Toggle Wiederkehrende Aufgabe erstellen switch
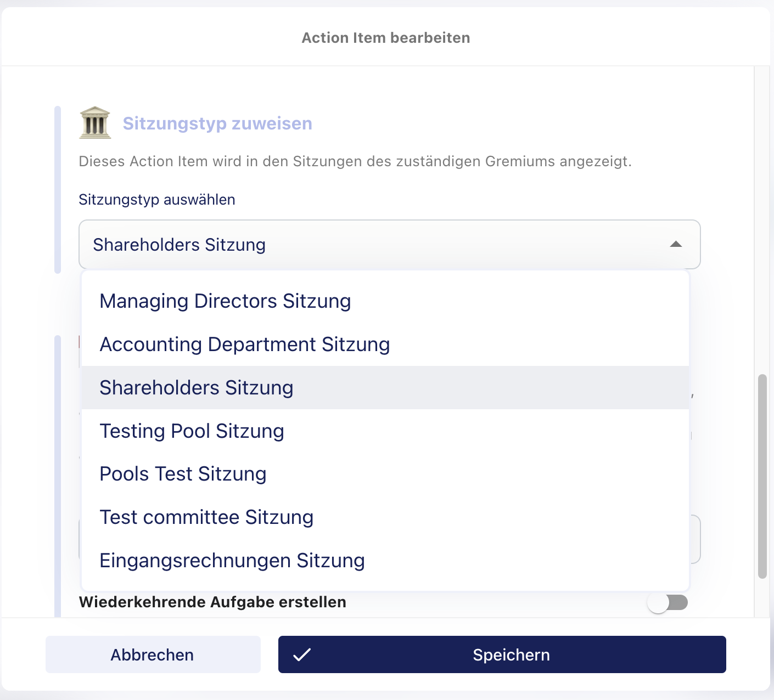The image size is (774, 700). tap(668, 603)
